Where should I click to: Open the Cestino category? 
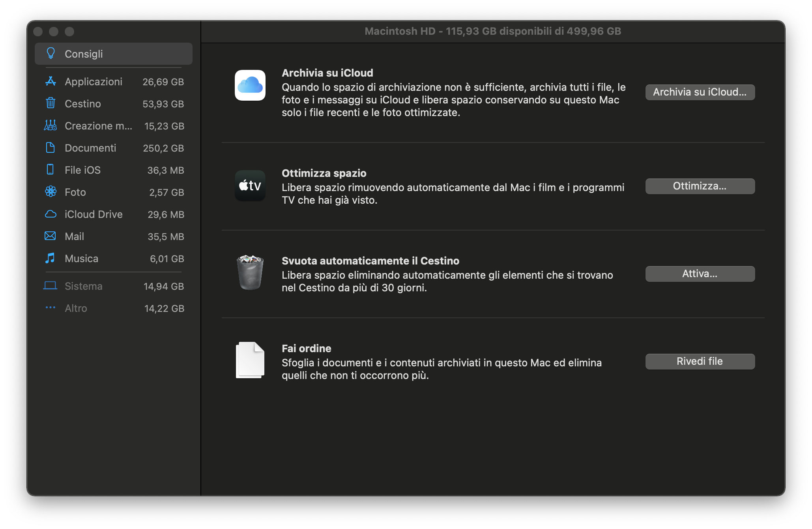114,104
